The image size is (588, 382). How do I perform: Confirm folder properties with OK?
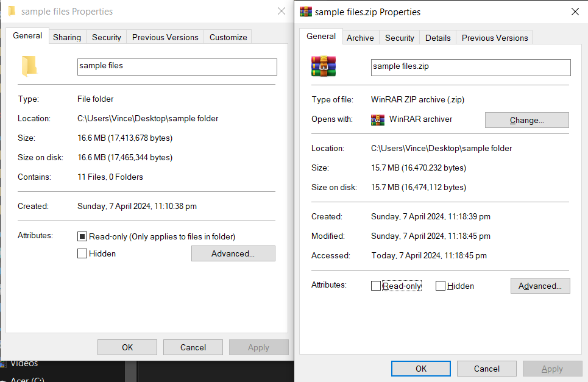point(127,347)
